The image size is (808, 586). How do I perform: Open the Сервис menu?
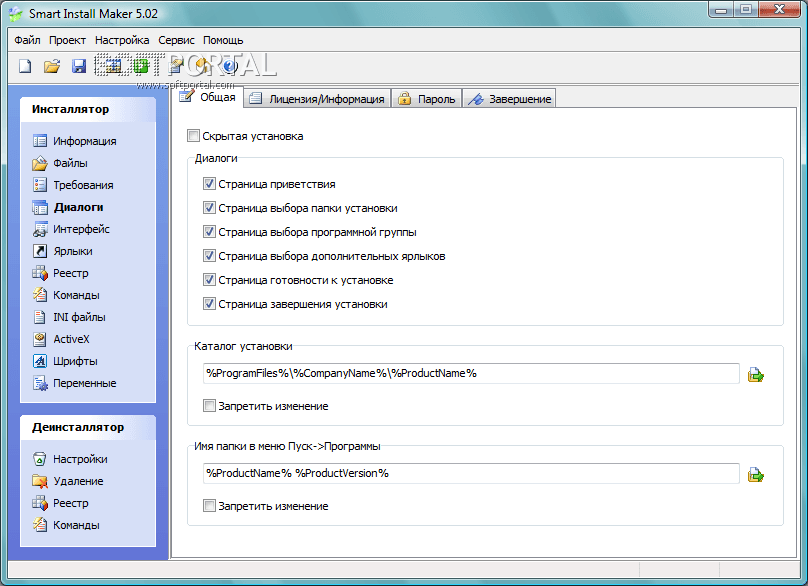pyautogui.click(x=176, y=40)
